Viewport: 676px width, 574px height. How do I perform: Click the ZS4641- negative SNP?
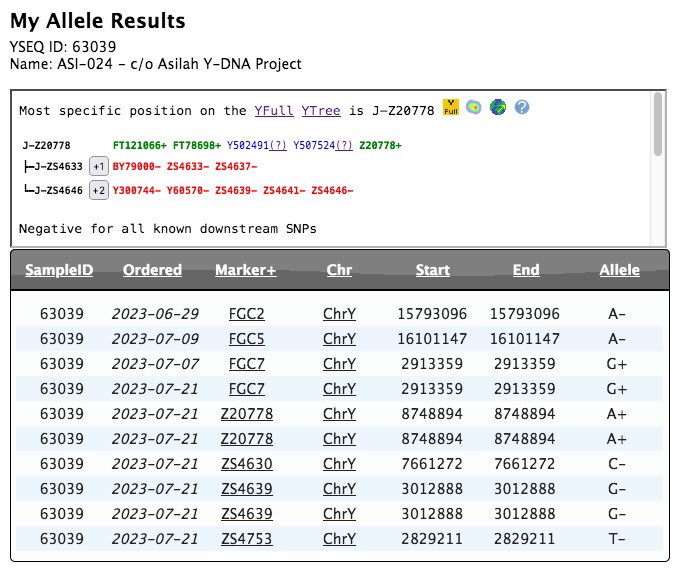[284, 190]
